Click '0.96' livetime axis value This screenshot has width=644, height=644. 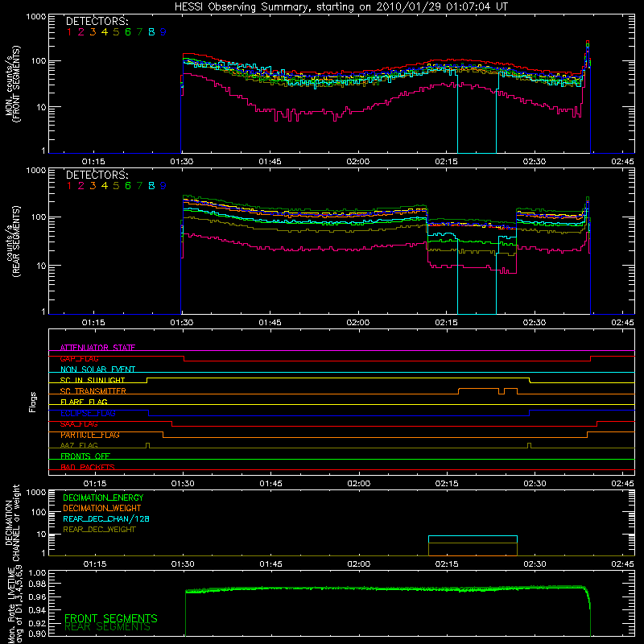[x=37, y=597]
